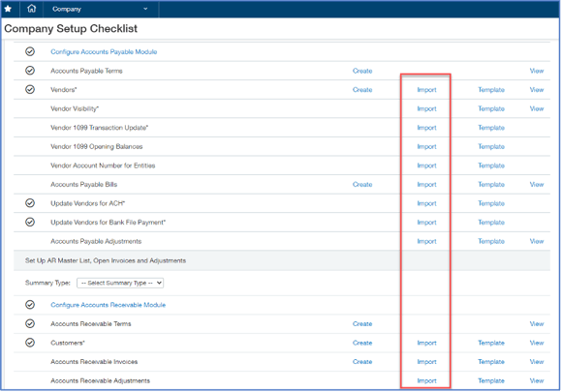The height and width of the screenshot is (392, 561).
Task: Click check icon beside Update Vendors for ACH
Action: 30,203
